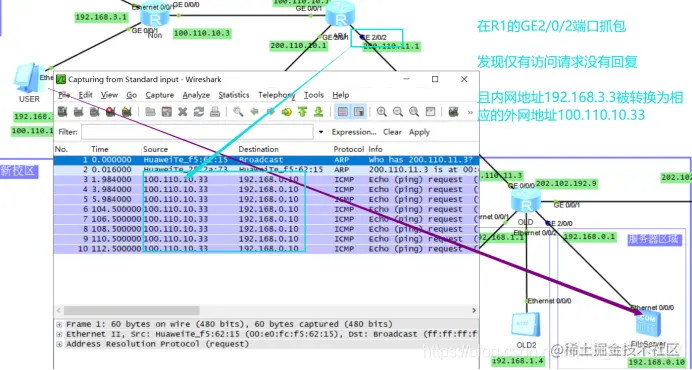The height and width of the screenshot is (370, 692).
Task: Select the OLD router in topology
Action: click(525, 201)
